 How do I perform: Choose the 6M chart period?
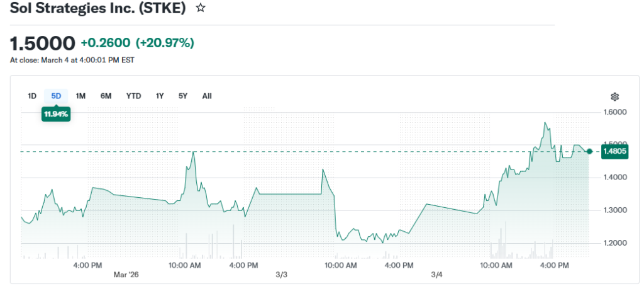coord(106,96)
